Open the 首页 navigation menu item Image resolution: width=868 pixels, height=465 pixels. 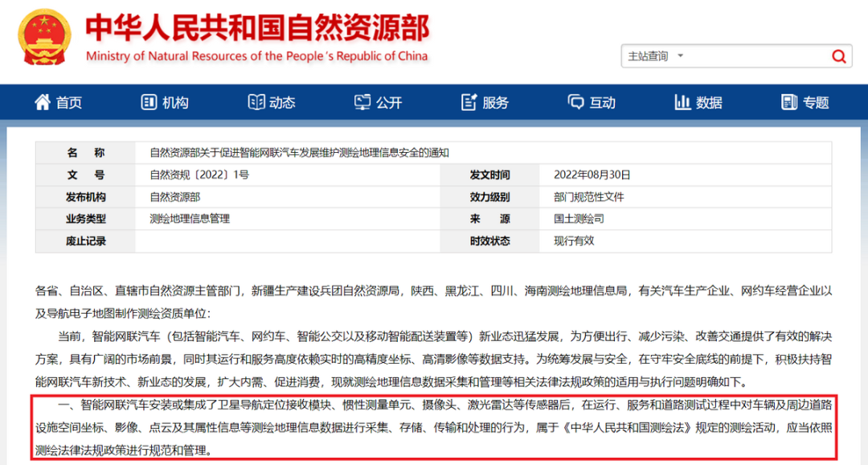pyautogui.click(x=58, y=102)
